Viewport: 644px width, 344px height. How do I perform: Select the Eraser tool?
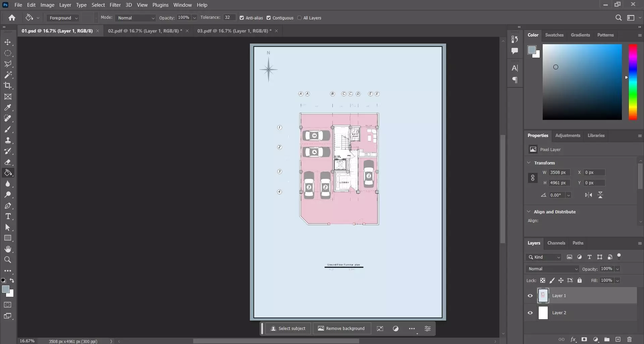tap(8, 162)
